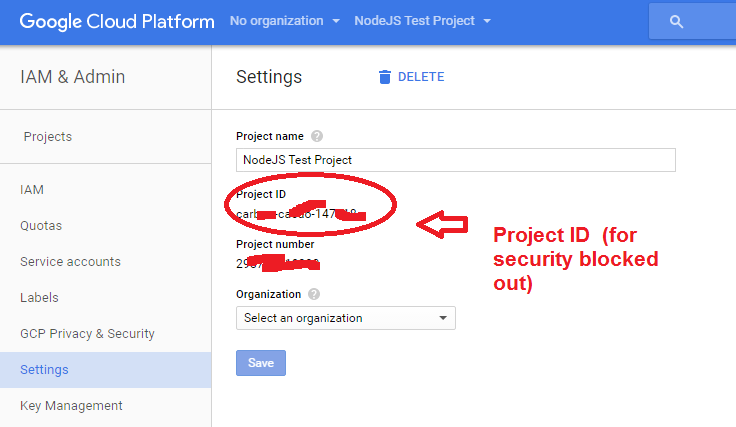This screenshot has width=736, height=427.
Task: Open Key Management page
Action: pyautogui.click(x=71, y=405)
